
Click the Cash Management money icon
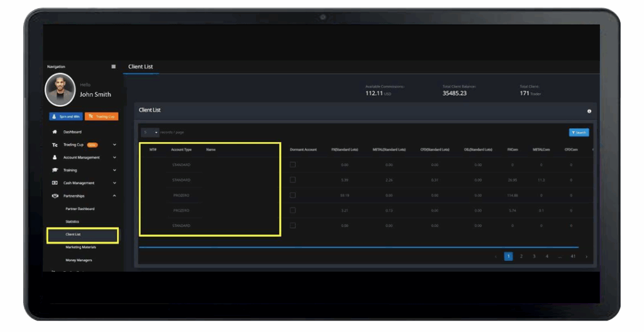pyautogui.click(x=55, y=183)
